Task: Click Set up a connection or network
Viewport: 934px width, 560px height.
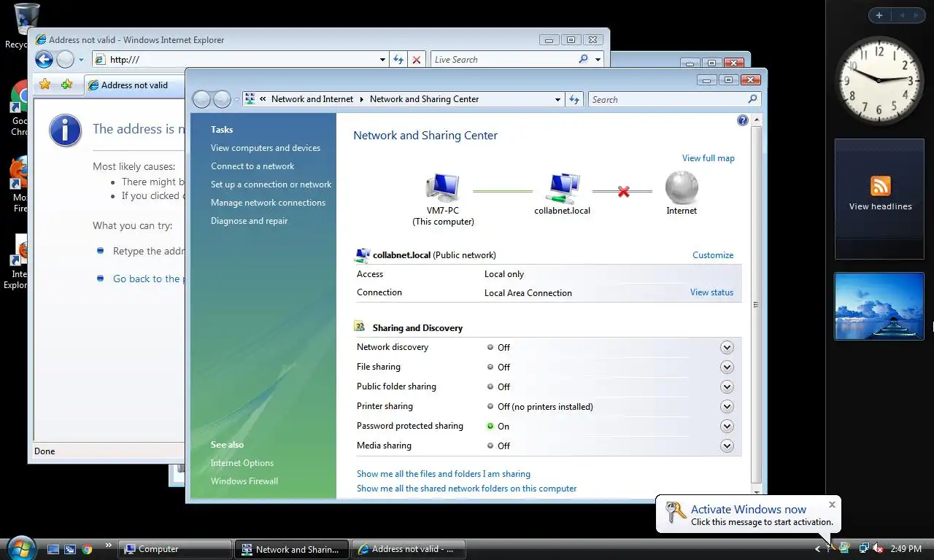Action: (x=271, y=184)
